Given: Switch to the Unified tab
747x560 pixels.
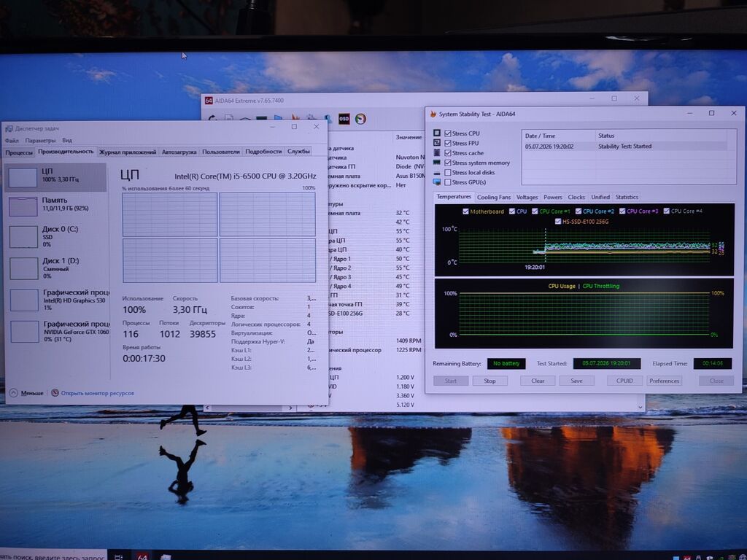Looking at the screenshot, I should (600, 197).
